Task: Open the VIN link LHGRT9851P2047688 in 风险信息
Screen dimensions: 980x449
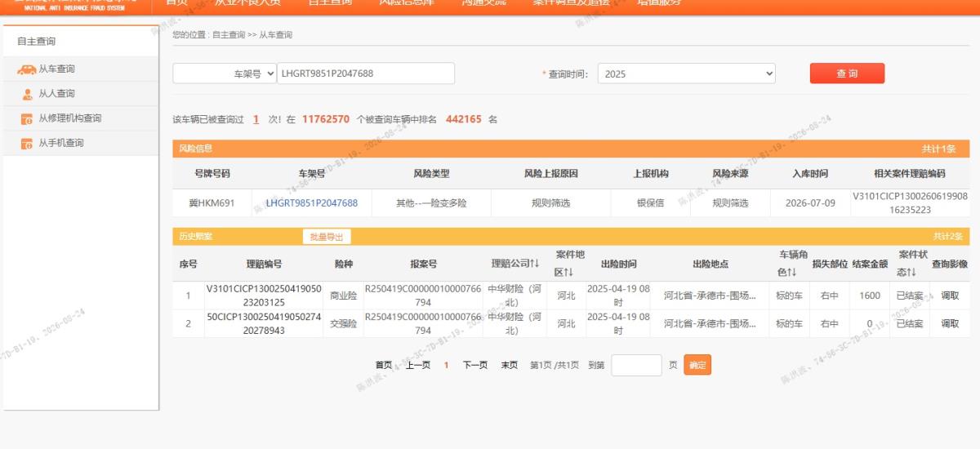Action: pos(312,203)
